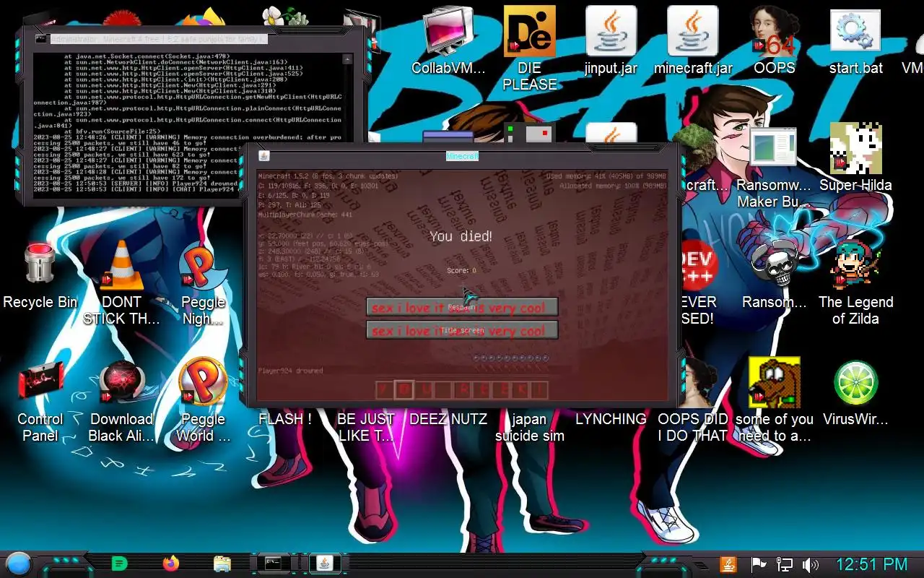This screenshot has height=578, width=924.
Task: Click the Java icon in Minecraft title bar
Action: pyautogui.click(x=264, y=156)
